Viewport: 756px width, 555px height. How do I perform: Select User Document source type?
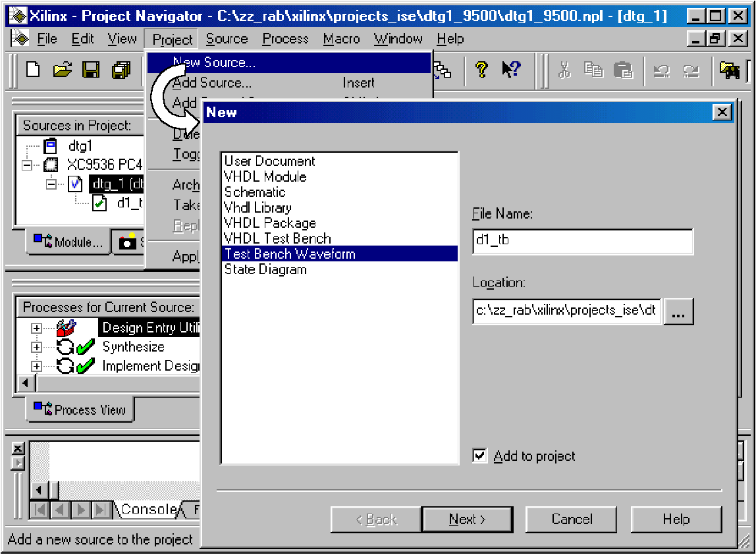click(340, 161)
